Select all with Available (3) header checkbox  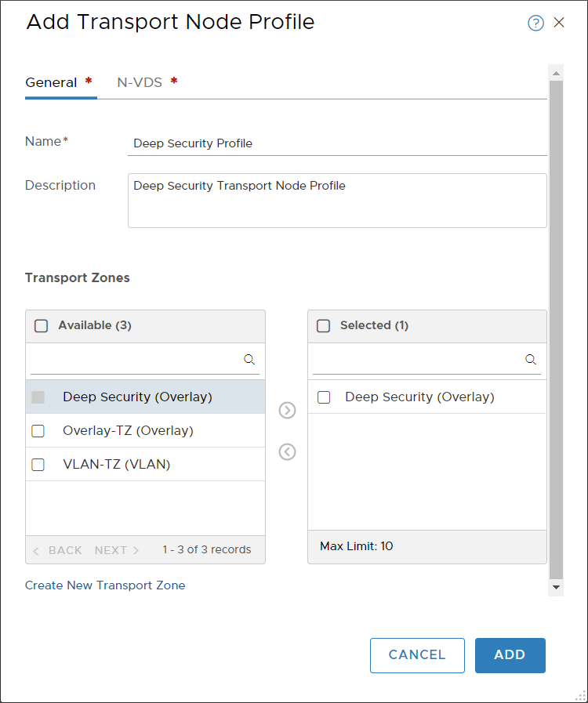coord(42,326)
